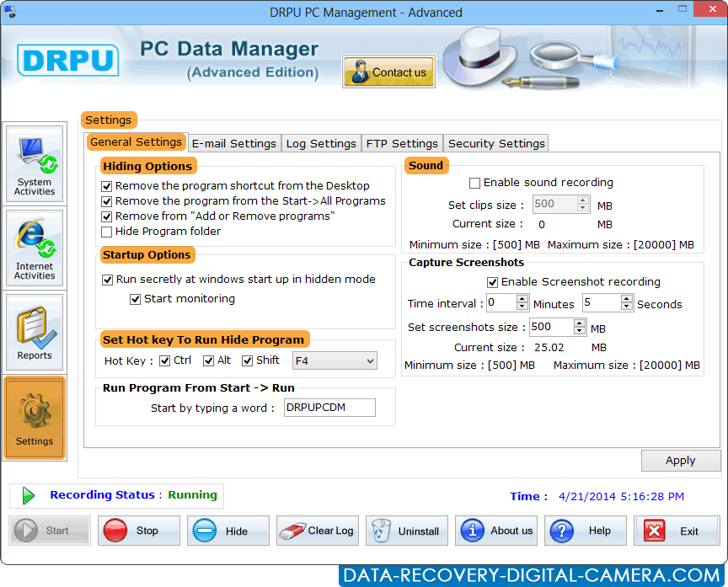Decrease the Set clips size value
Image resolution: width=728 pixels, height=587 pixels.
click(x=583, y=208)
